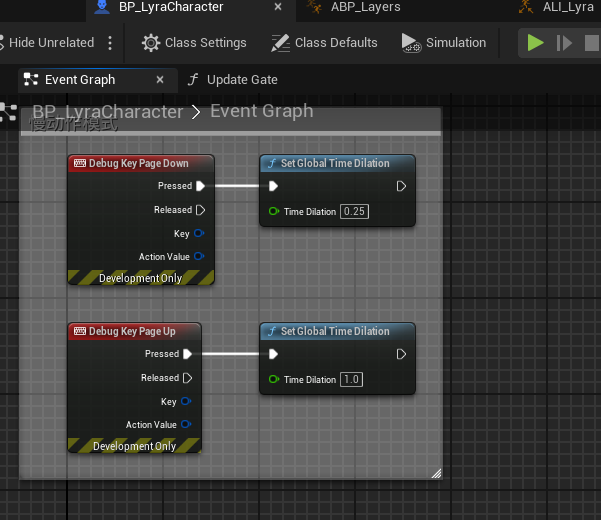Click Released exec pin on Page Up node
This screenshot has width=601, height=520.
tap(187, 378)
